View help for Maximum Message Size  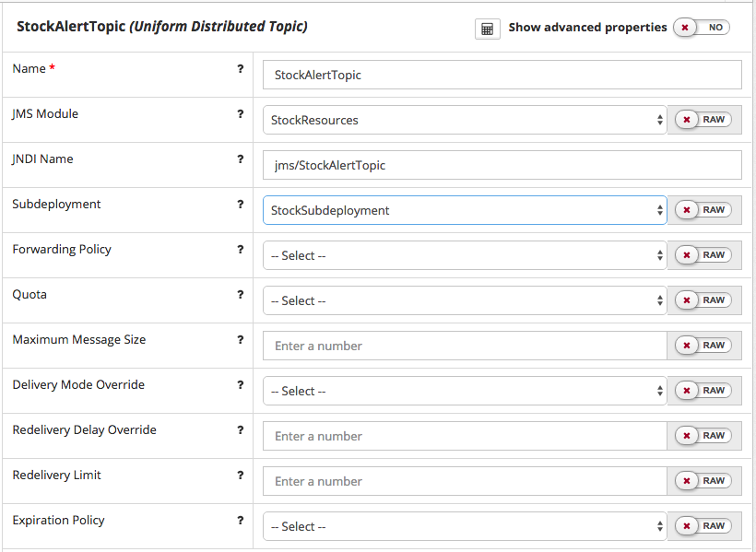point(241,340)
